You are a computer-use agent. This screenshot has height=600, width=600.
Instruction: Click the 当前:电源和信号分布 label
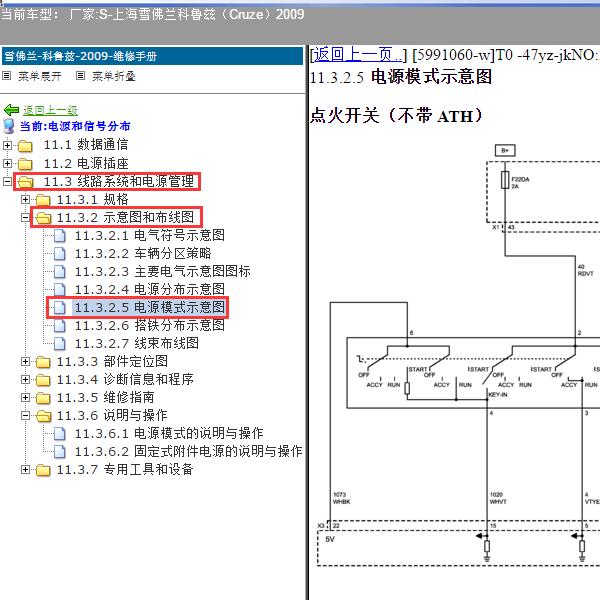[75, 126]
